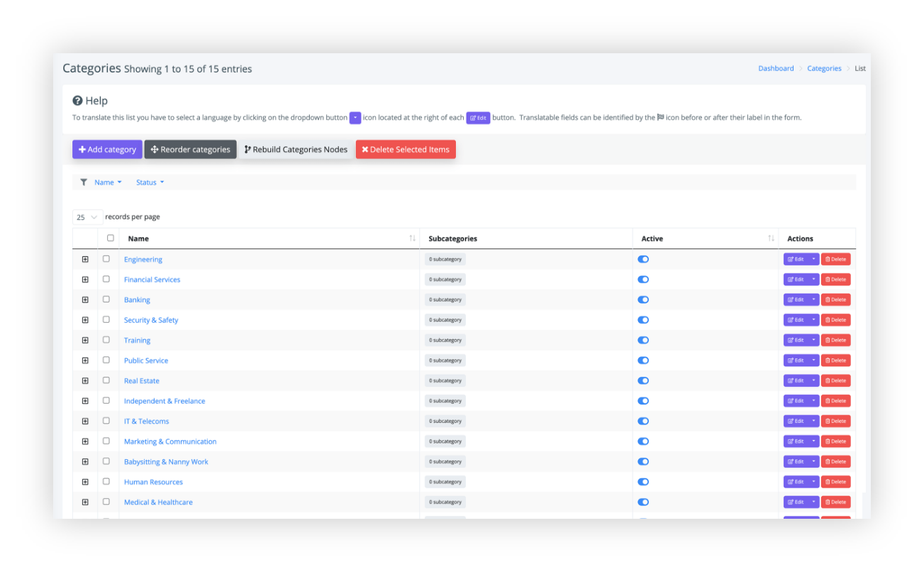
Task: Delete the Training category
Action: (x=835, y=340)
